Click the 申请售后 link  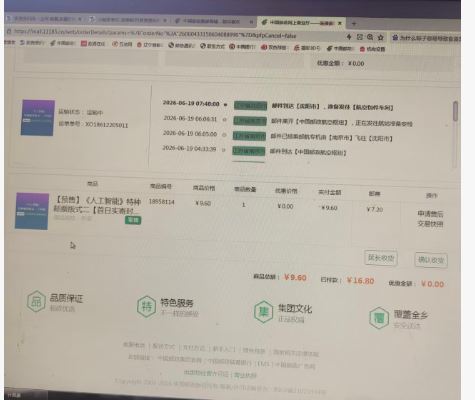pyautogui.click(x=430, y=213)
